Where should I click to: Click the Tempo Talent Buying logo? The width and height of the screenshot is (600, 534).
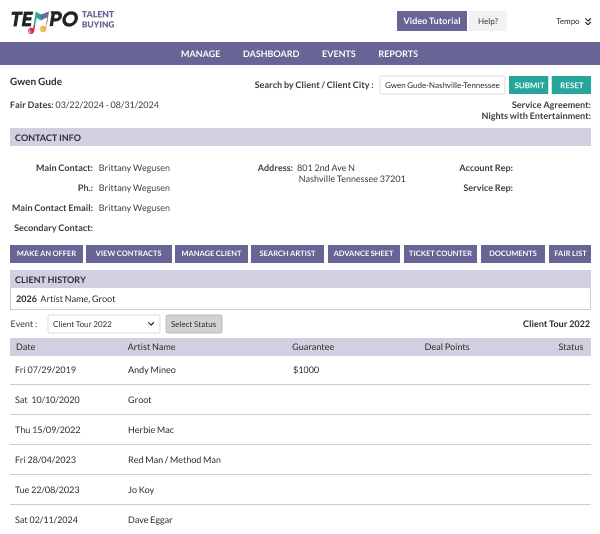pos(63,21)
